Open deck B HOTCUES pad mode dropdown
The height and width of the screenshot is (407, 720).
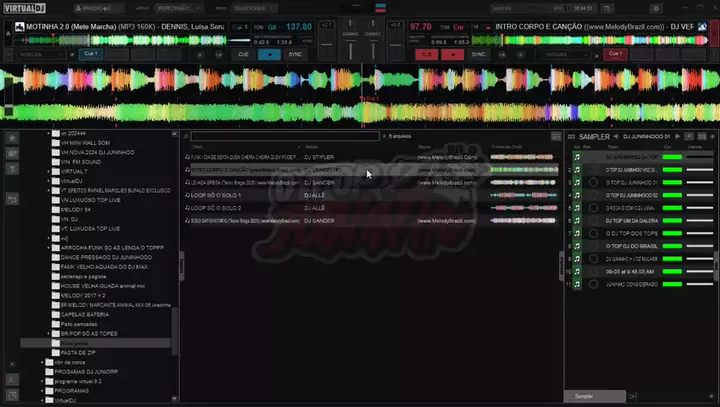[565, 55]
